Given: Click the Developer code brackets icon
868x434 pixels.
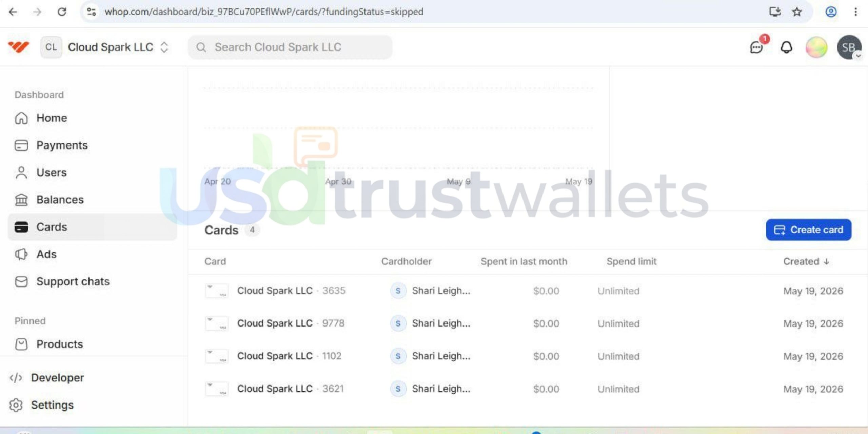Looking at the screenshot, I should 16,378.
